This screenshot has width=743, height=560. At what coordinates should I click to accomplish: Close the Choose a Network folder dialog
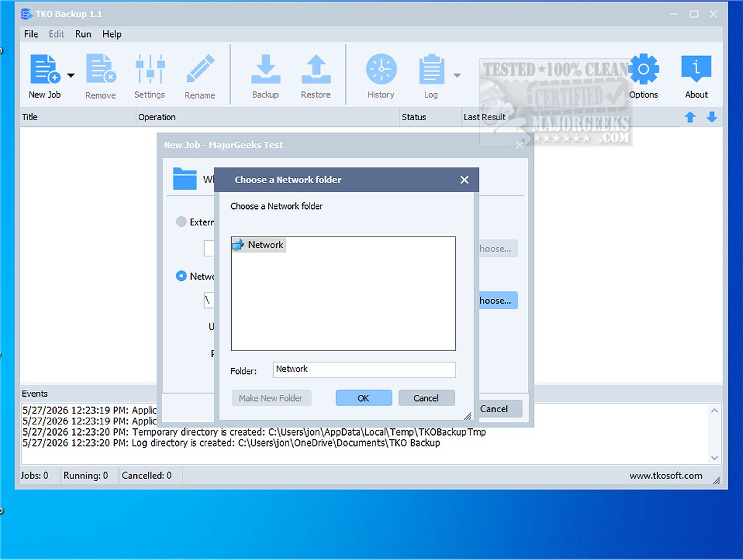coord(464,180)
